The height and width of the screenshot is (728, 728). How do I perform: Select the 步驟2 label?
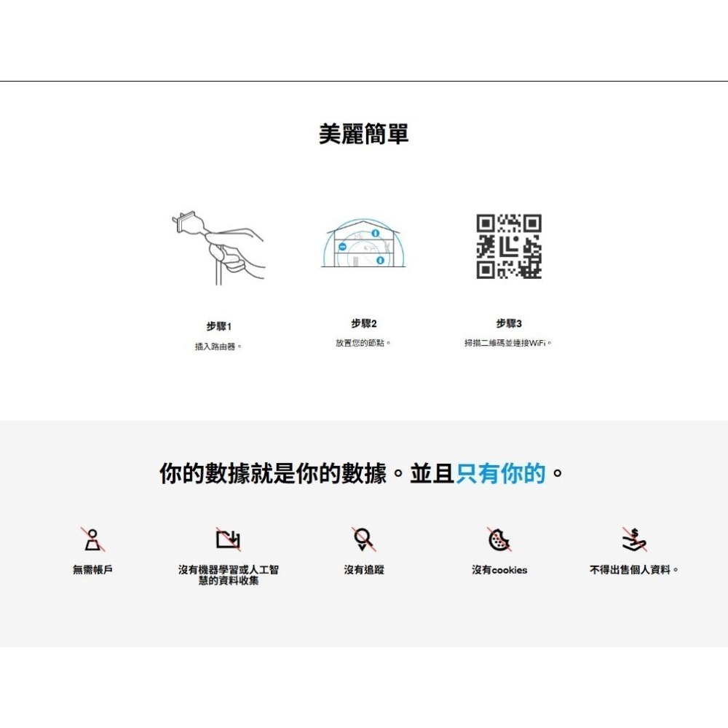click(x=364, y=323)
